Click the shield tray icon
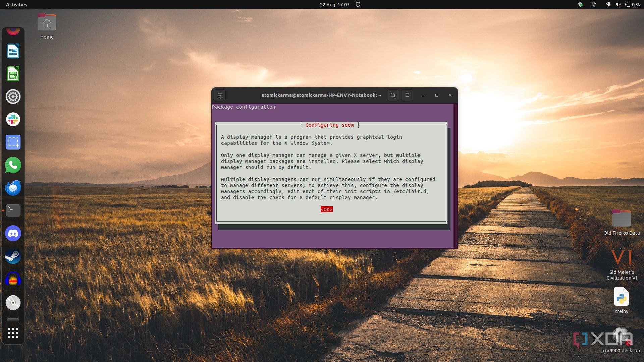This screenshot has width=644, height=362. tap(580, 5)
